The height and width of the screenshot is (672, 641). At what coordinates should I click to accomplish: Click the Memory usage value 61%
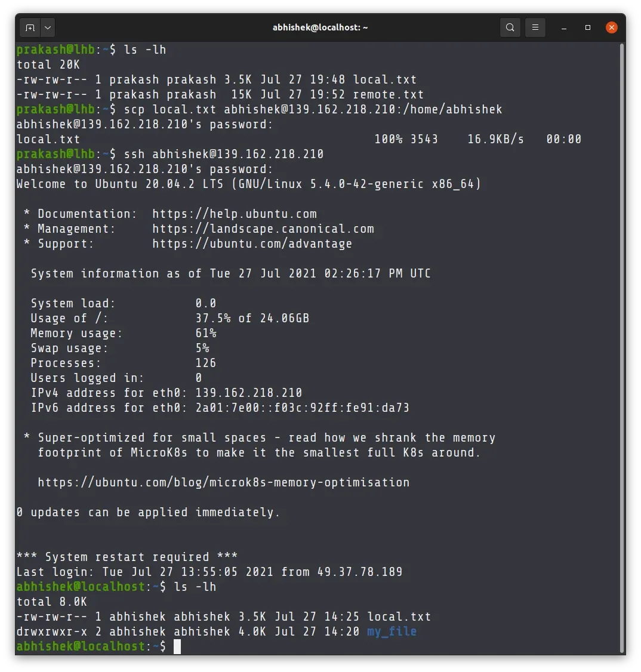[206, 334]
